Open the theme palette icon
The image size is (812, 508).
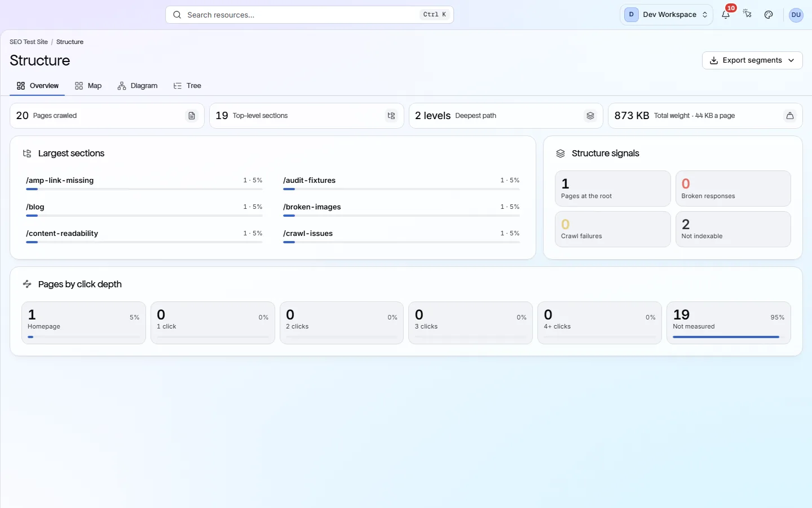pos(769,15)
